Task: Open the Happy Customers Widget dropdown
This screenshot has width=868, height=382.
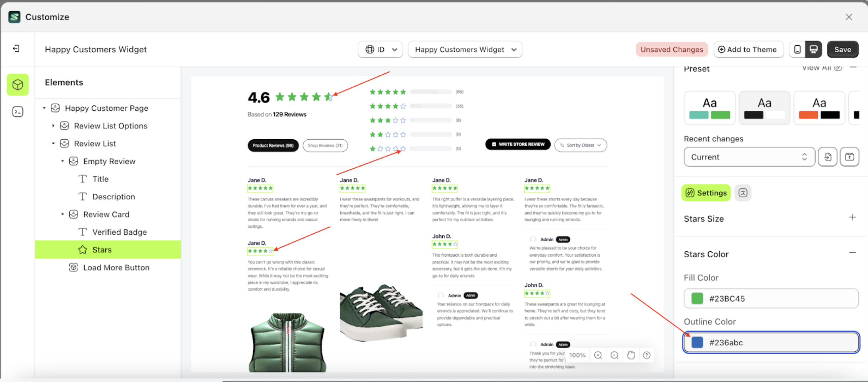Action: point(465,49)
